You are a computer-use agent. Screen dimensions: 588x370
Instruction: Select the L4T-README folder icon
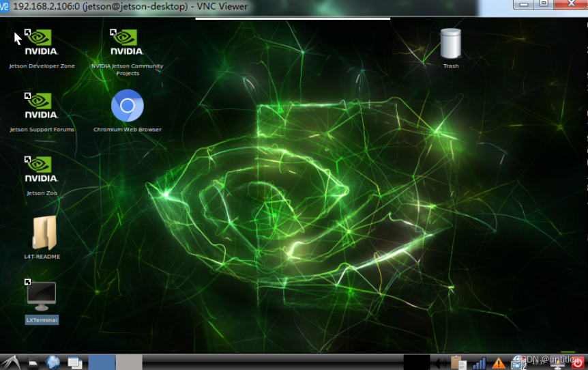click(44, 233)
